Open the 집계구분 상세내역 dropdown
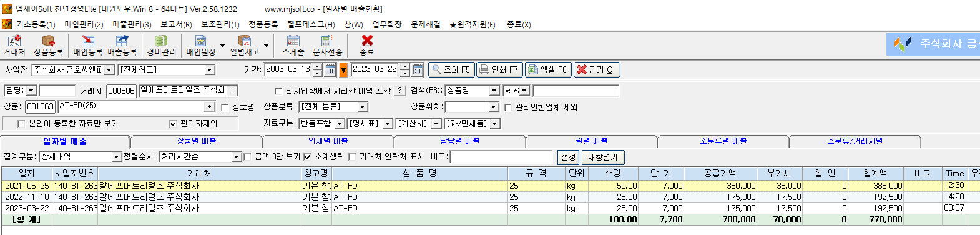980x235 pixels. [116, 157]
